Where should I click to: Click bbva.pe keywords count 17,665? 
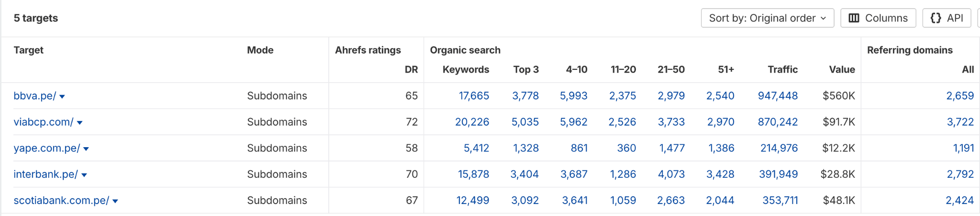click(474, 96)
